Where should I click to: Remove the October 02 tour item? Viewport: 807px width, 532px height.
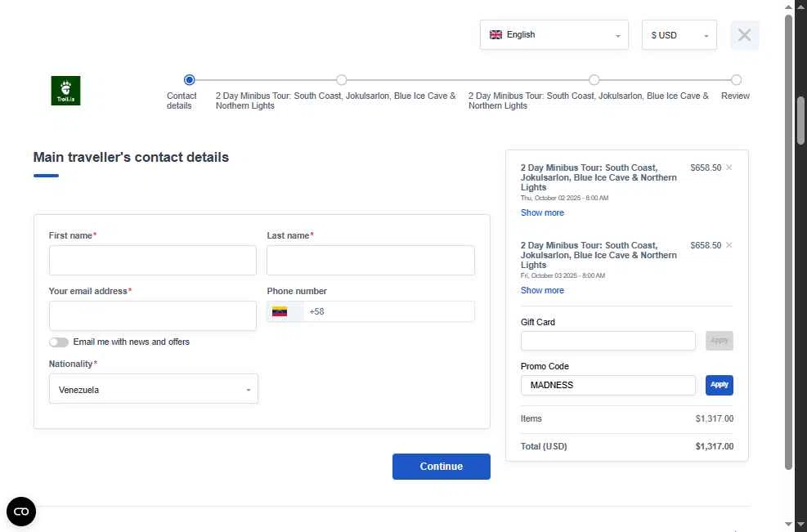(729, 168)
